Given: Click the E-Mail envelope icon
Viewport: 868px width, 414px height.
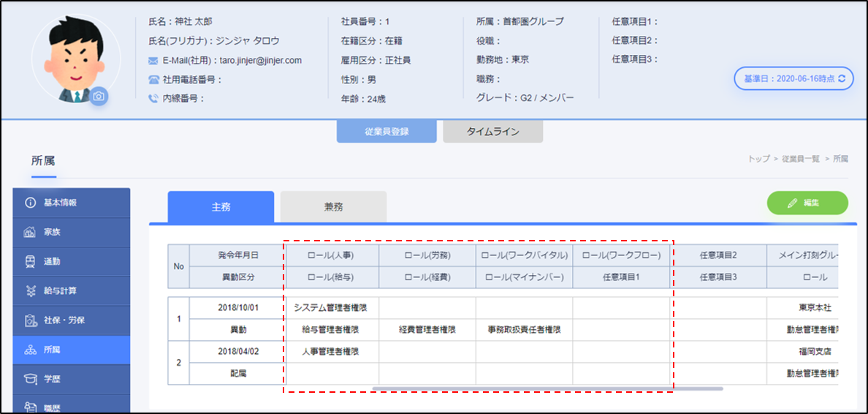Looking at the screenshot, I should (x=153, y=61).
